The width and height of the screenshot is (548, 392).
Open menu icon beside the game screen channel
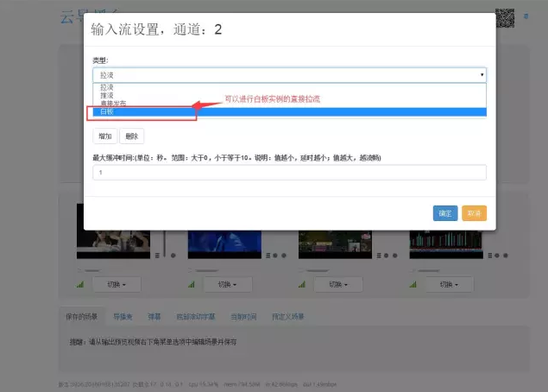click(x=379, y=256)
